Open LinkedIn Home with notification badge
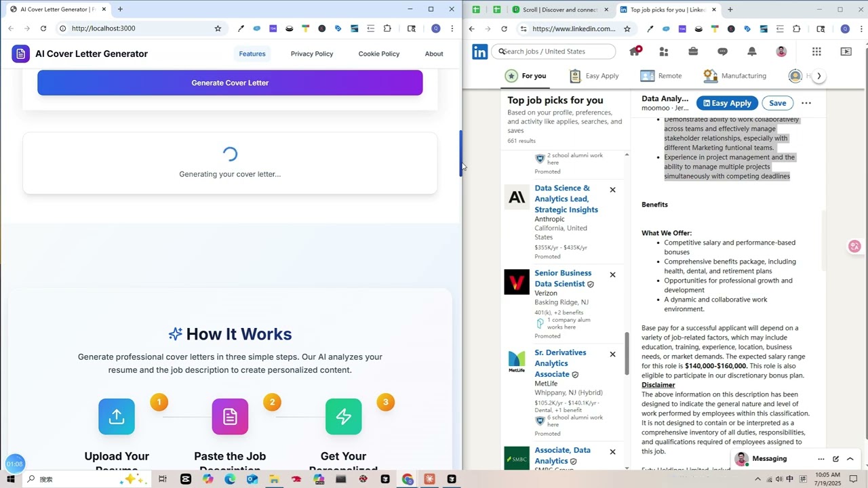The image size is (868, 488). [635, 52]
